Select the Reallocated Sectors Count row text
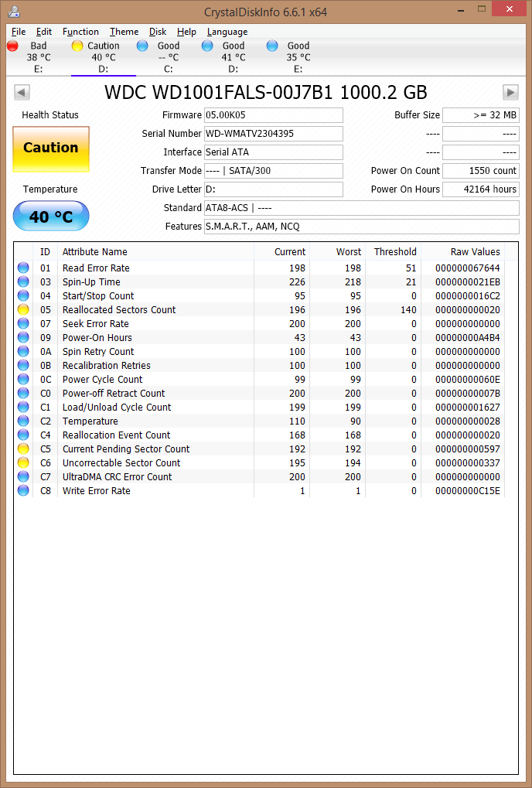The image size is (532, 788). 119,310
